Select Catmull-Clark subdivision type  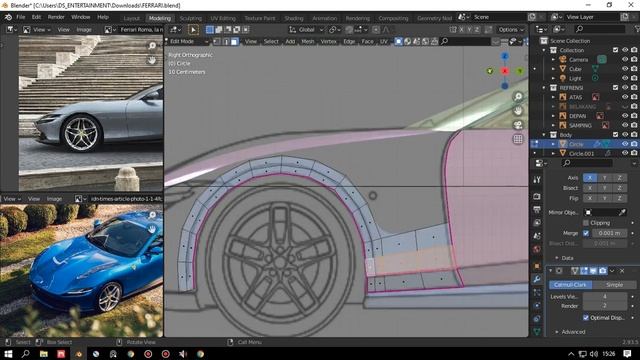coord(570,284)
